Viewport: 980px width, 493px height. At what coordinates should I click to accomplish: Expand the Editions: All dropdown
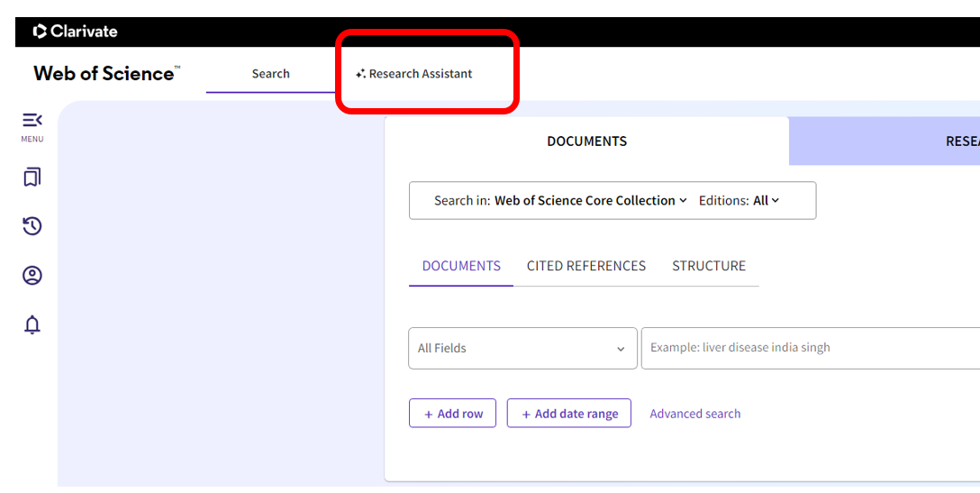click(739, 200)
